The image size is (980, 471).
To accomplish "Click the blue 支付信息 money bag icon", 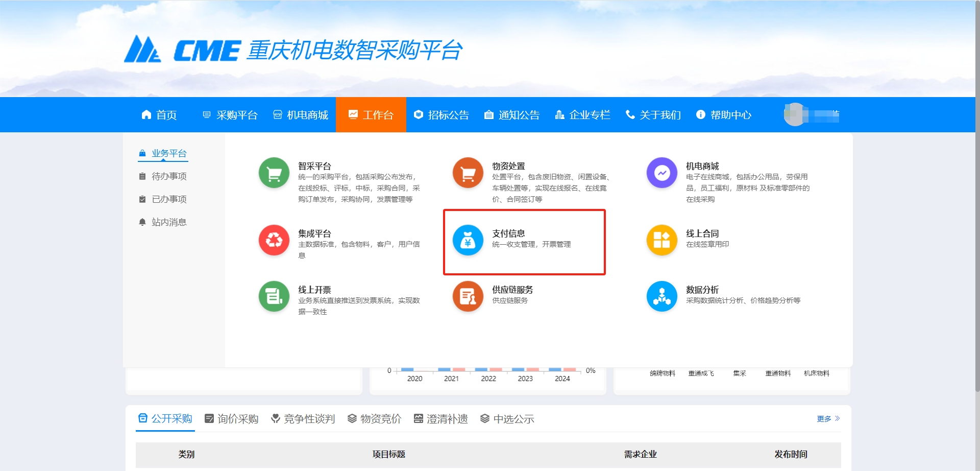I will (468, 240).
